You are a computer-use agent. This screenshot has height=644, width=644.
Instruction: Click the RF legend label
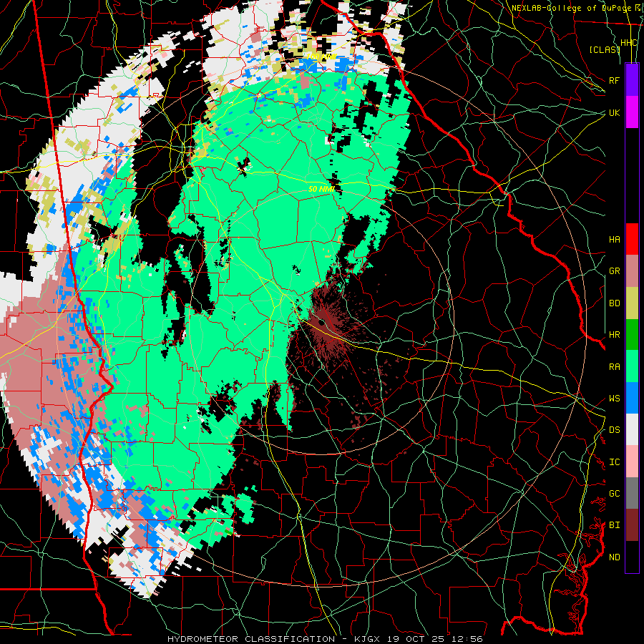pyautogui.click(x=615, y=80)
